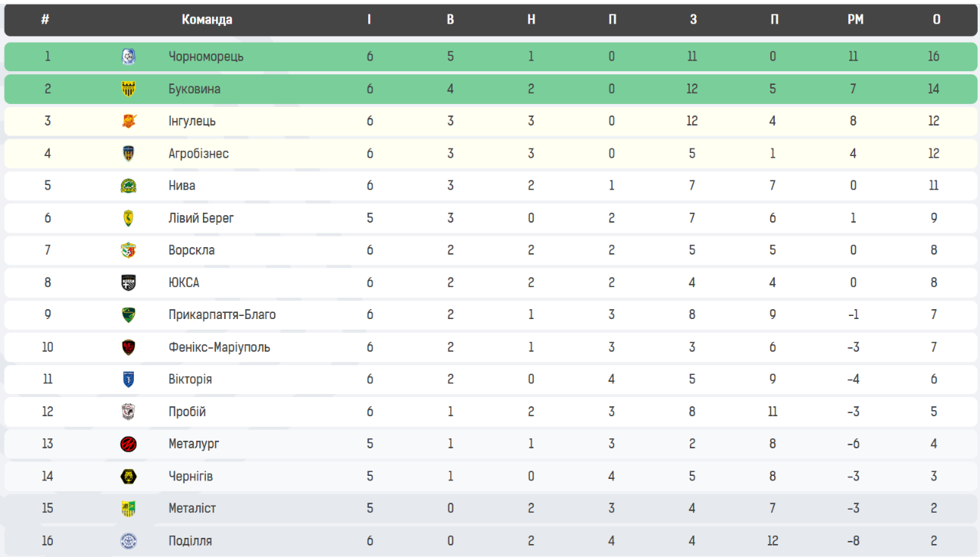This screenshot has width=980, height=557.
Task: Click the # rank column header
Action: [45, 20]
